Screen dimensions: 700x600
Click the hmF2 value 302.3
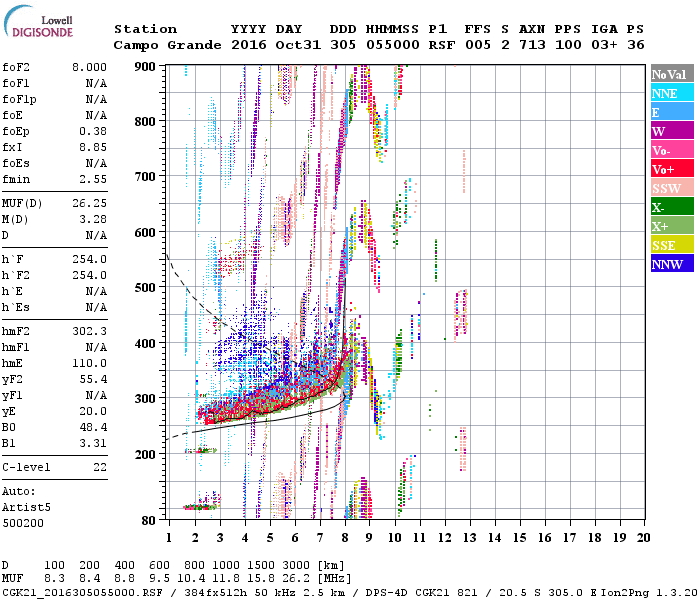89,331
